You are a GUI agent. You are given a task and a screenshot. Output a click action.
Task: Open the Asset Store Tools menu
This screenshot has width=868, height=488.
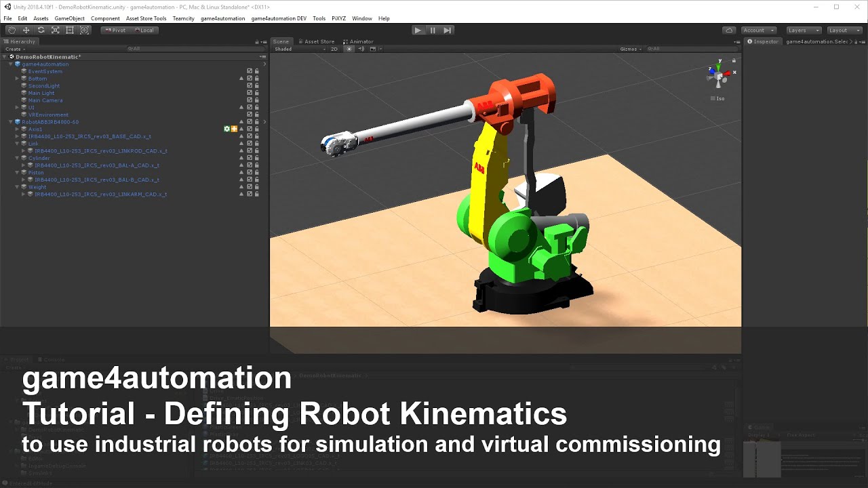(146, 18)
